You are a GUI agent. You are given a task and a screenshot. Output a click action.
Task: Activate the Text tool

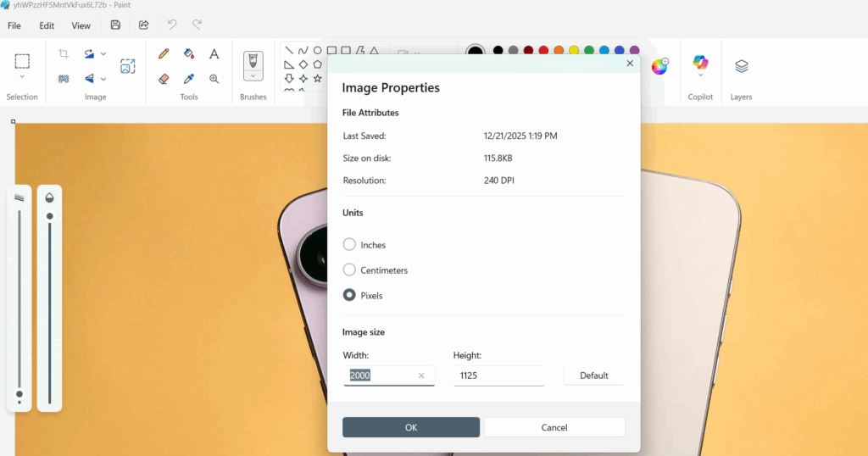(x=214, y=53)
